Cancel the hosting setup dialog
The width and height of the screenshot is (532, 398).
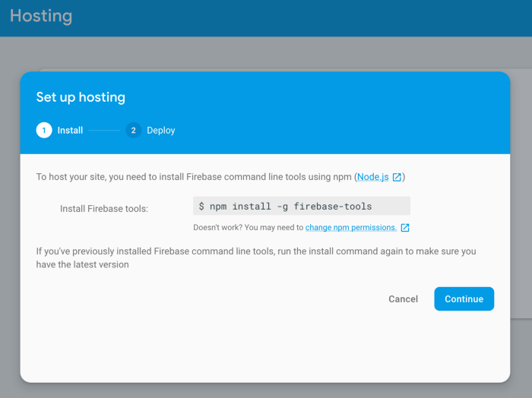tap(403, 299)
